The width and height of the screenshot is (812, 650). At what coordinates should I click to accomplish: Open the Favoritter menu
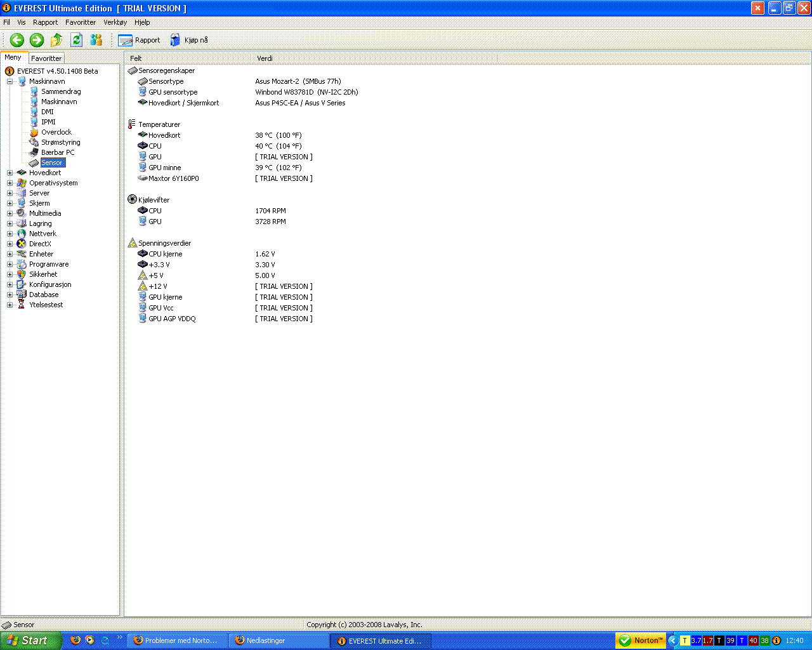coord(81,22)
